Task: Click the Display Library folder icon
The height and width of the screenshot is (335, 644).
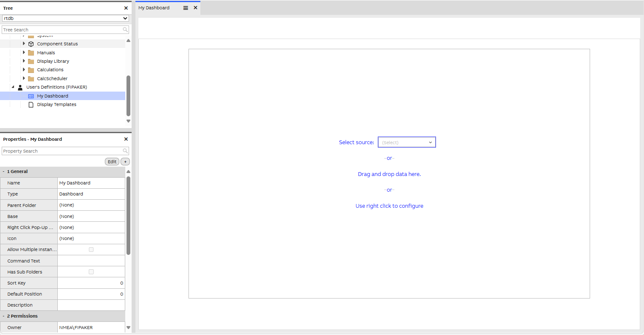Action: pos(31,61)
